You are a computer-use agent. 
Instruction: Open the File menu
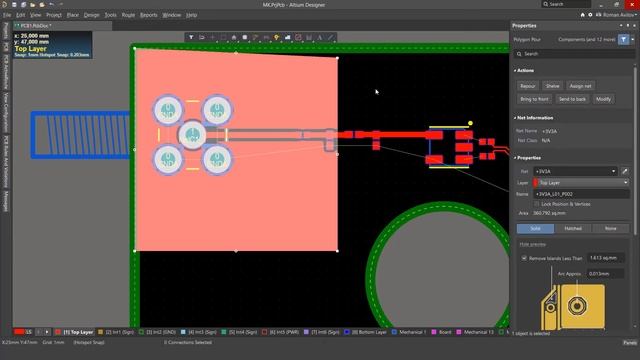pyautogui.click(x=7, y=15)
